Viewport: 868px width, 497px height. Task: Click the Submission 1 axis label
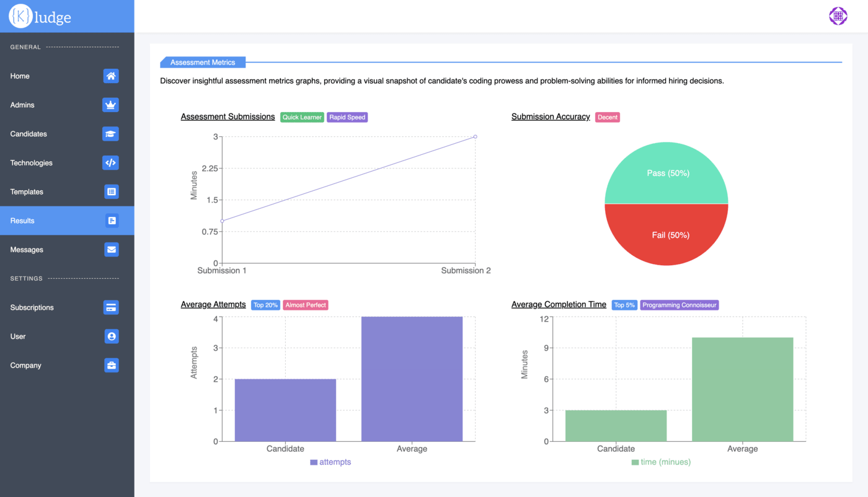222,271
